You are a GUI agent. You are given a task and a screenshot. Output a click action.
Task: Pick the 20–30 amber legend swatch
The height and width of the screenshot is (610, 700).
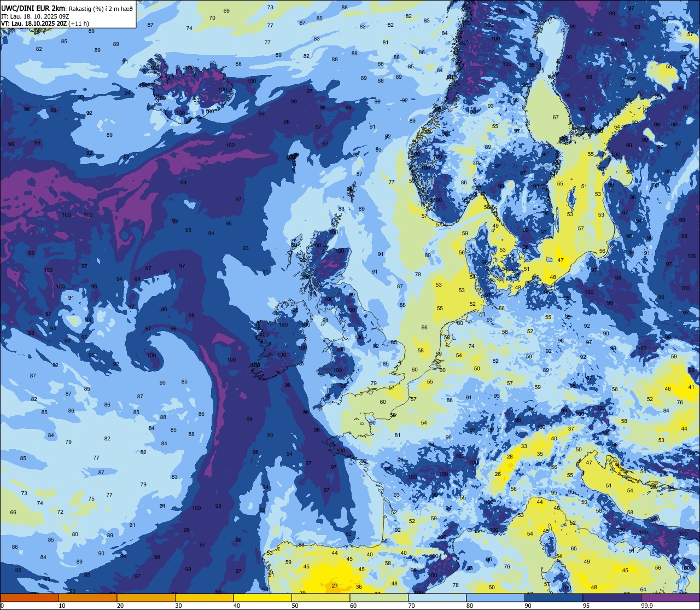(x=146, y=597)
